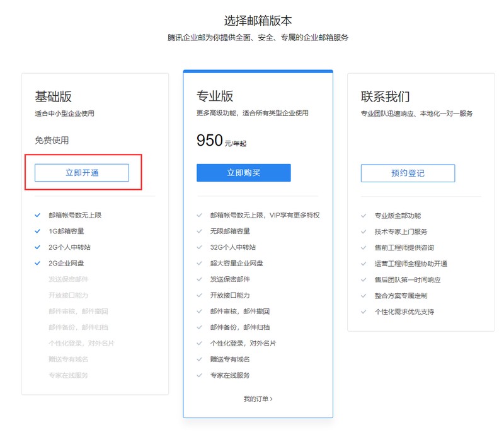Click the 立即购买 button in 专业版
The image size is (504, 444).
[244, 173]
